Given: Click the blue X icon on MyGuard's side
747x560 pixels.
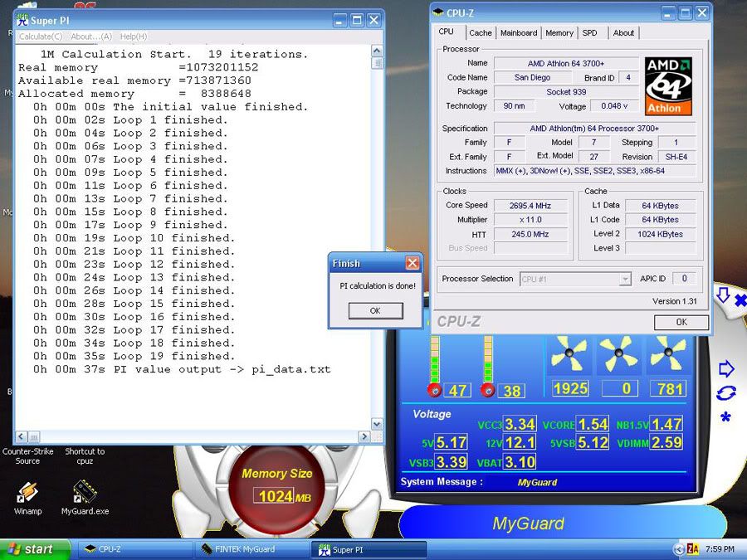Looking at the screenshot, I should 741,300.
